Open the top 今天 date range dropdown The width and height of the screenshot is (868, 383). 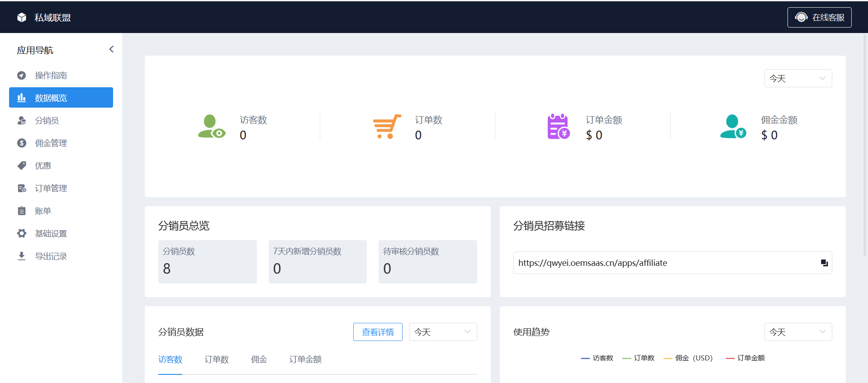point(798,78)
